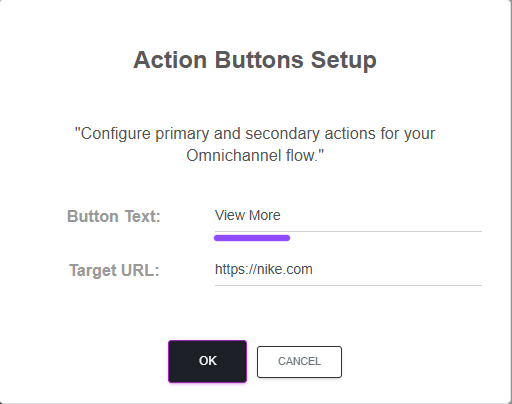Select the Target URL: label

tap(114, 270)
